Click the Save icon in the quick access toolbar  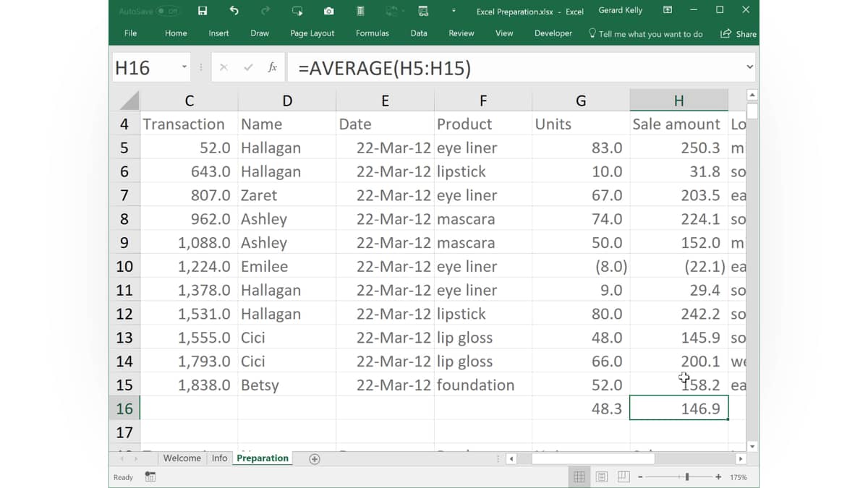point(203,11)
